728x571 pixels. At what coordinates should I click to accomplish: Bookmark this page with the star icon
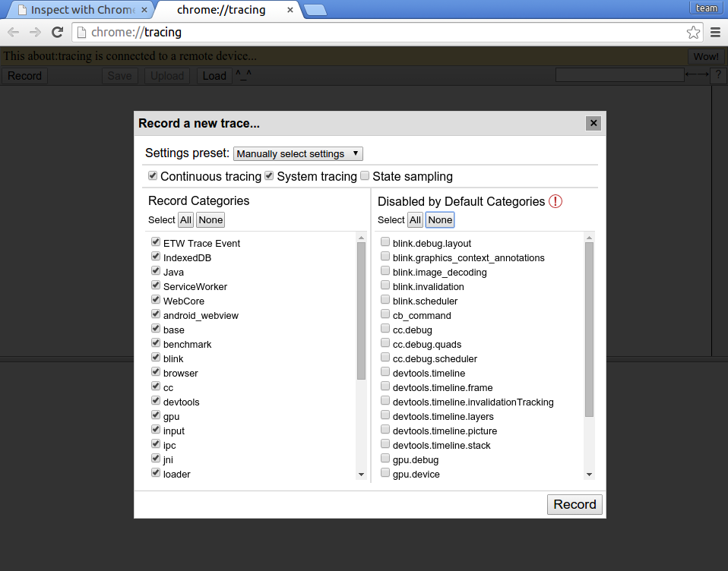point(693,32)
